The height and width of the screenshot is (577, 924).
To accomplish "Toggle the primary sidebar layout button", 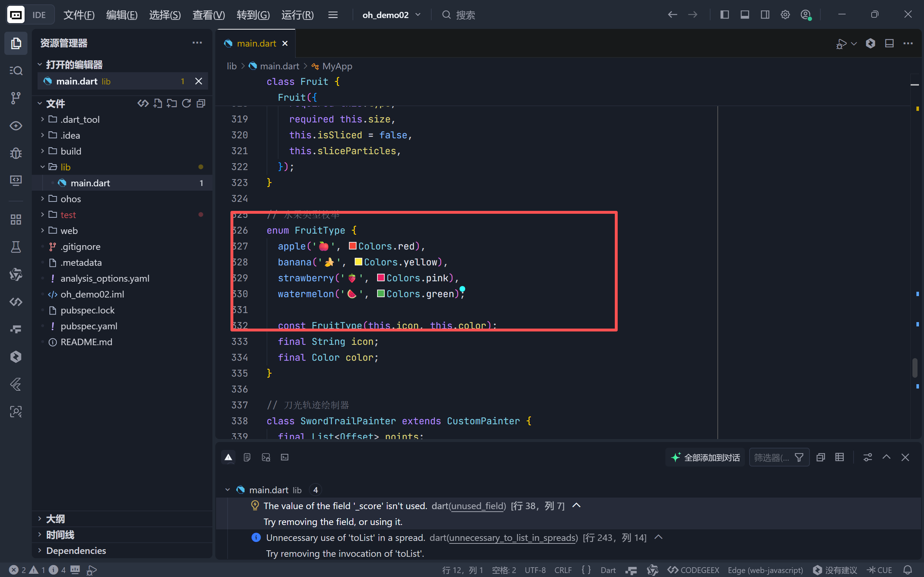I will 724,15.
